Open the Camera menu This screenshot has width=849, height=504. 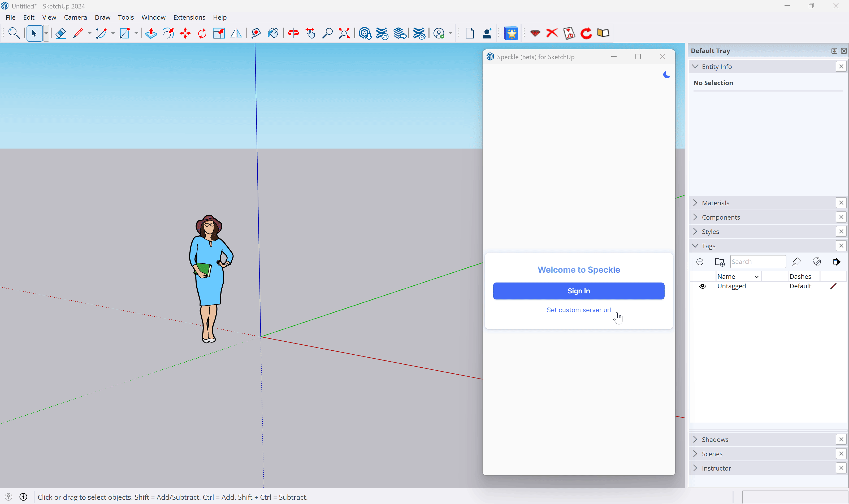tap(75, 17)
